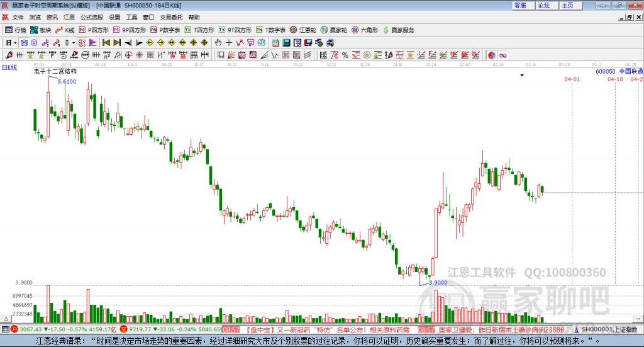Restore the inner chart child window
This screenshot has height=347, width=644.
(630, 17)
